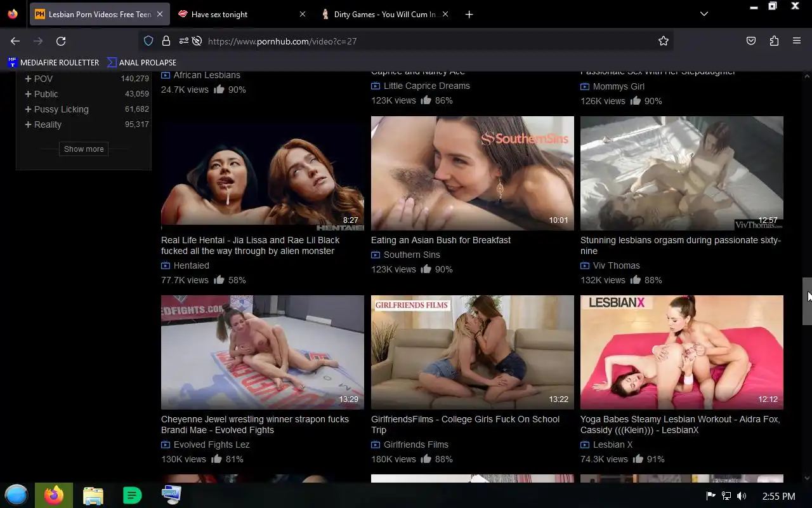
Task: Open the second bookmark in bookmarks toolbar
Action: point(141,62)
